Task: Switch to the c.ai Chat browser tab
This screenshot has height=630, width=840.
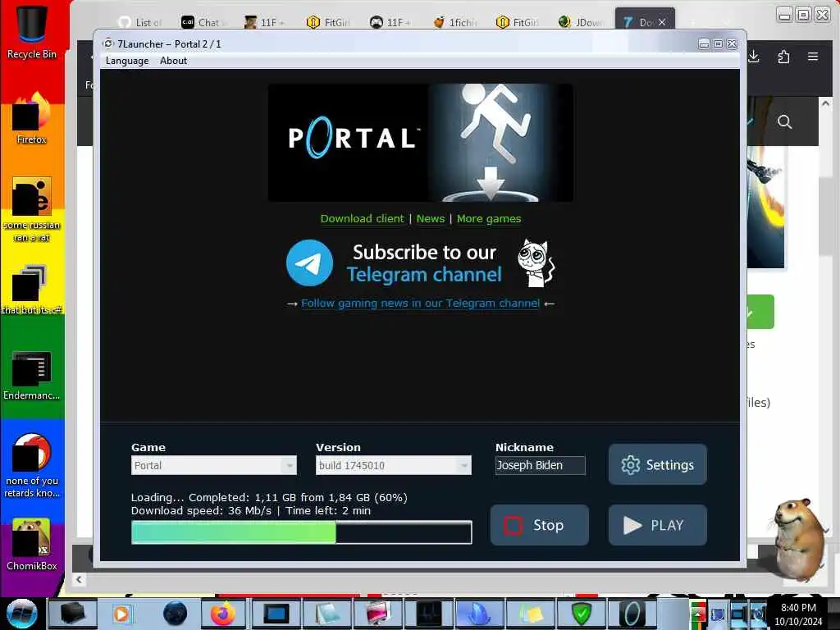Action: 203,22
